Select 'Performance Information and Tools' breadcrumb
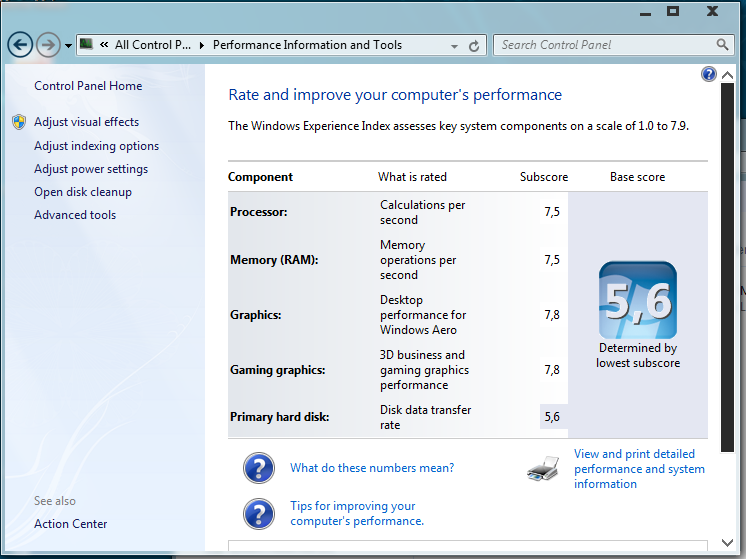This screenshot has width=746, height=559. [x=307, y=45]
